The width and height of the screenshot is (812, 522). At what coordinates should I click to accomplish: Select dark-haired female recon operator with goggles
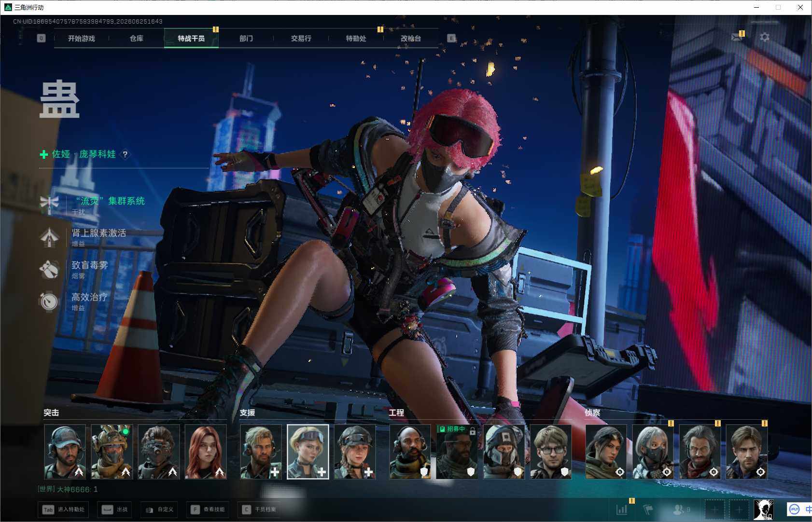coord(606,452)
